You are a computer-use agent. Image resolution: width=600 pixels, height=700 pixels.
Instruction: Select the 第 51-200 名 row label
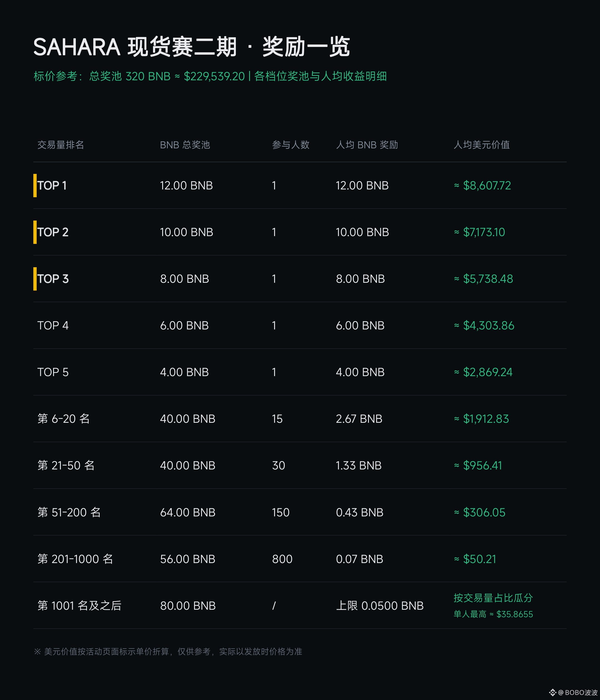pyautogui.click(x=69, y=512)
